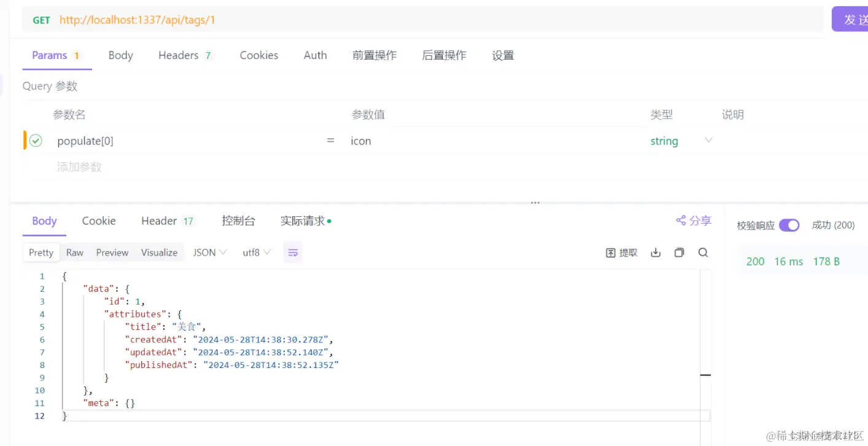
Task: Click the "publishedAt" JSON line
Action: coord(232,365)
